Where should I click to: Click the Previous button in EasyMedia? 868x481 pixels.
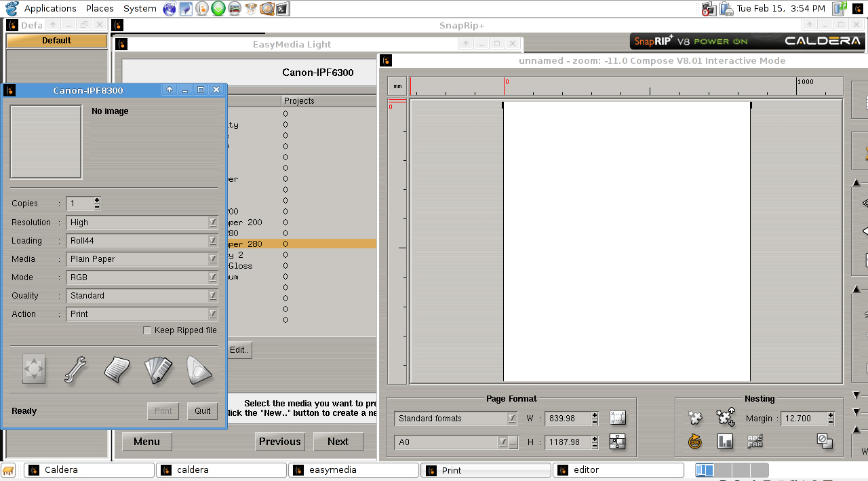tap(279, 442)
